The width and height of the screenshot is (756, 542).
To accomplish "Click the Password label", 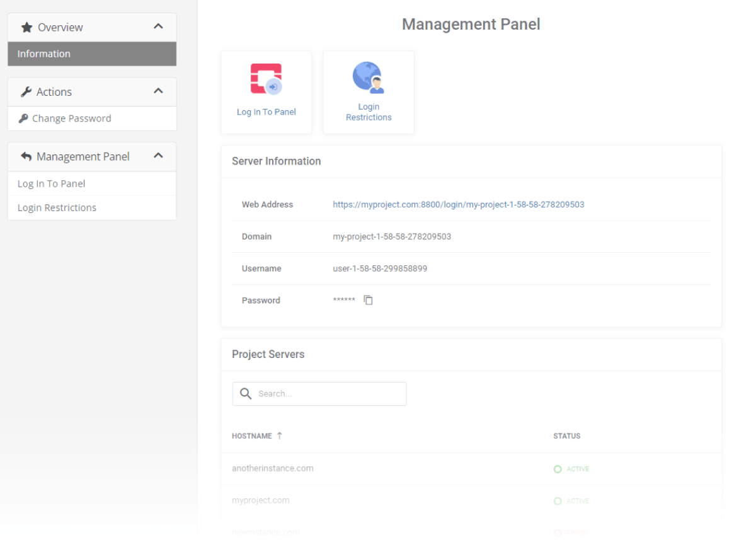I will (261, 301).
